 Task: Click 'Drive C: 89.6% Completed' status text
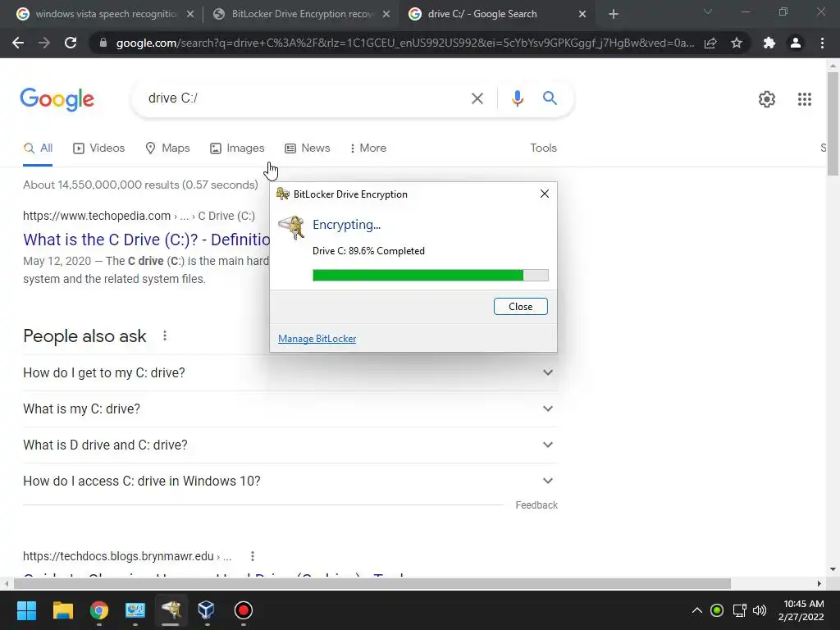(368, 251)
